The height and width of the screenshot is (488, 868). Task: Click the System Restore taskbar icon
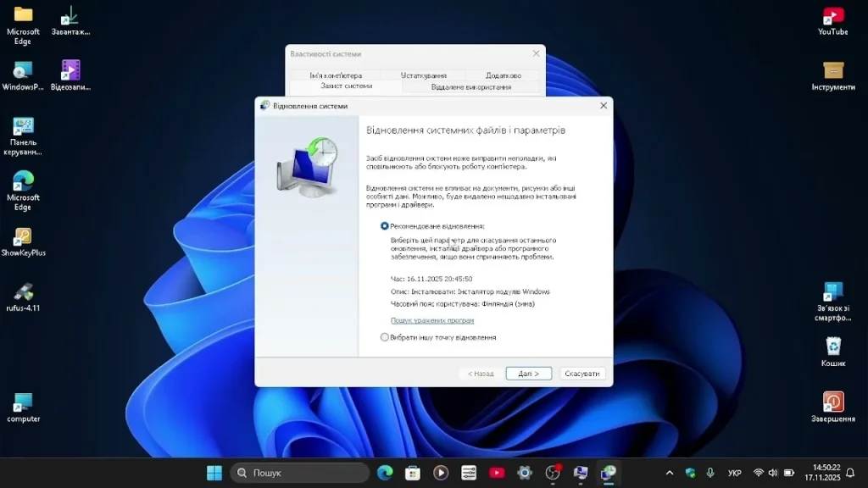coord(609,473)
